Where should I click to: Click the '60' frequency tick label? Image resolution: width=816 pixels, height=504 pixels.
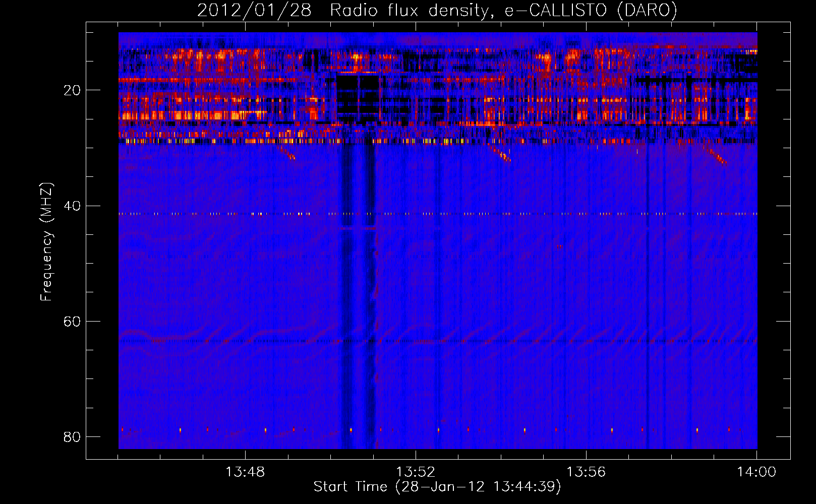72,321
